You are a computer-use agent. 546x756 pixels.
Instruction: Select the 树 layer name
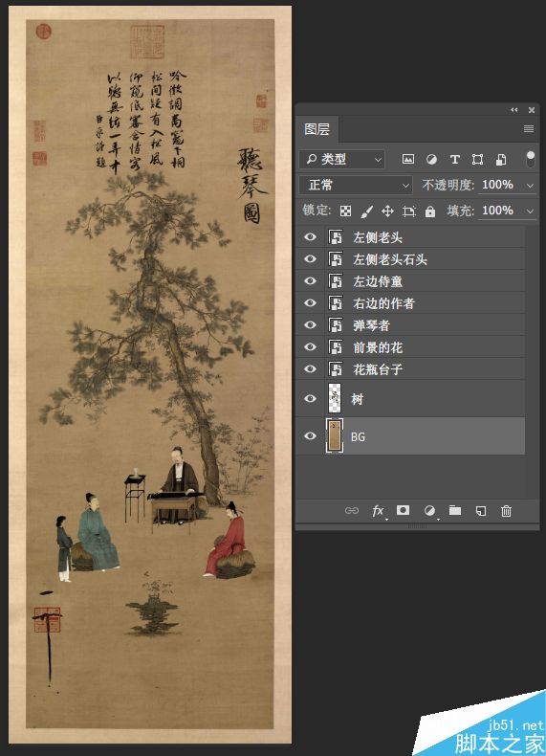coord(357,399)
